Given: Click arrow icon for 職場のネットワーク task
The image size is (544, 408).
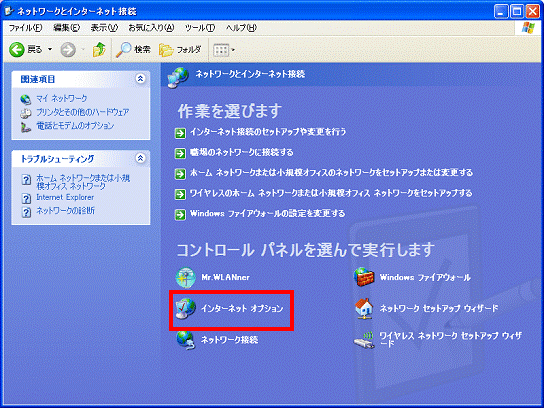Looking at the screenshot, I should coord(180,153).
